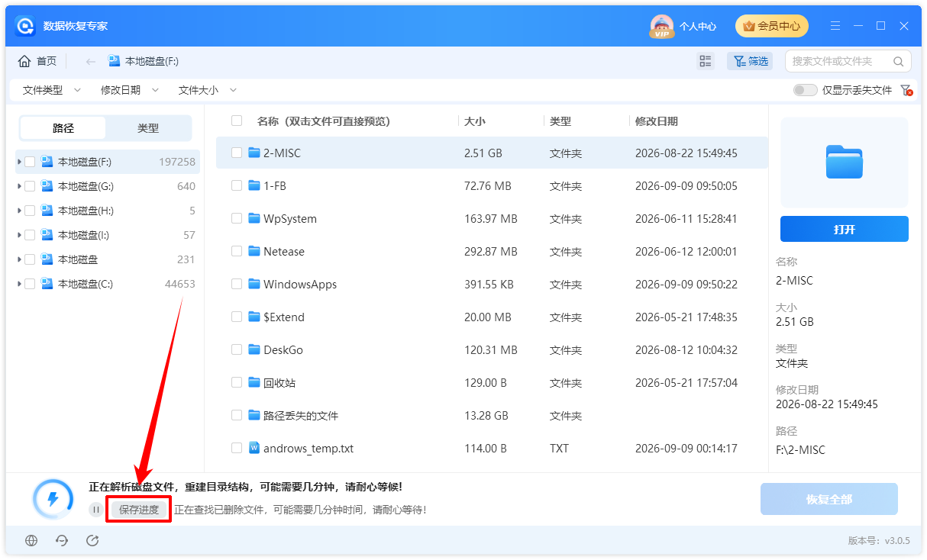Viewport: 927px width, 560px height.
Task: Open the globe website icon
Action: tap(31, 541)
